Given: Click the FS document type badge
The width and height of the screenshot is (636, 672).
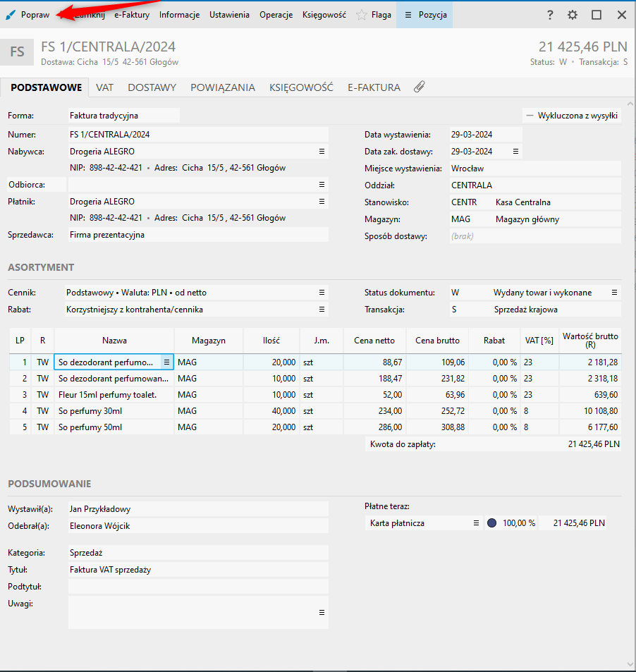Looking at the screenshot, I should (17, 52).
